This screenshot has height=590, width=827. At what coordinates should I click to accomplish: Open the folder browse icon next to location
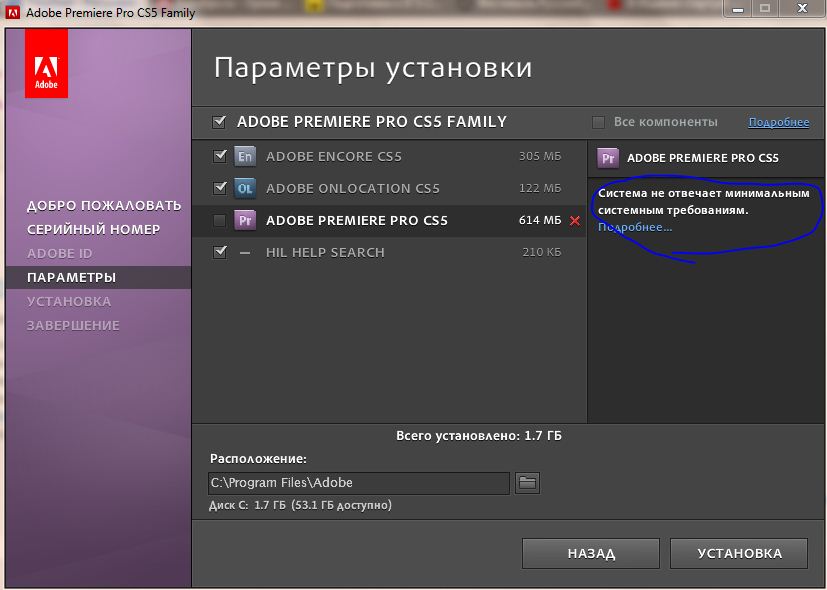pos(527,483)
